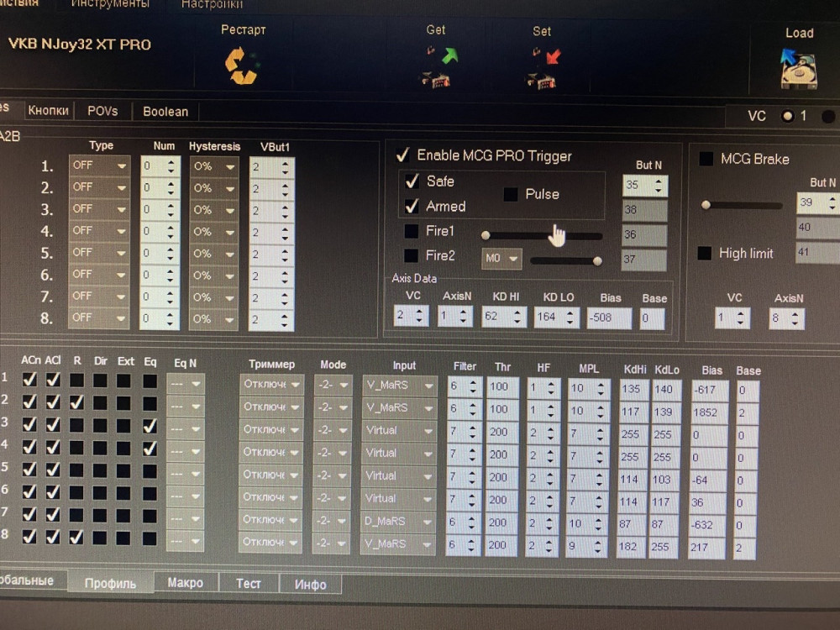Select VC radio button 1
This screenshot has width=840, height=630.
click(x=788, y=116)
